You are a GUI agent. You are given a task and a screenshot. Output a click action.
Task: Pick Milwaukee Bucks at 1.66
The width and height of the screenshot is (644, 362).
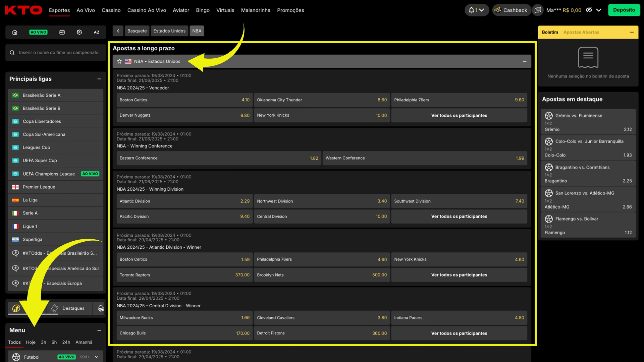click(184, 318)
